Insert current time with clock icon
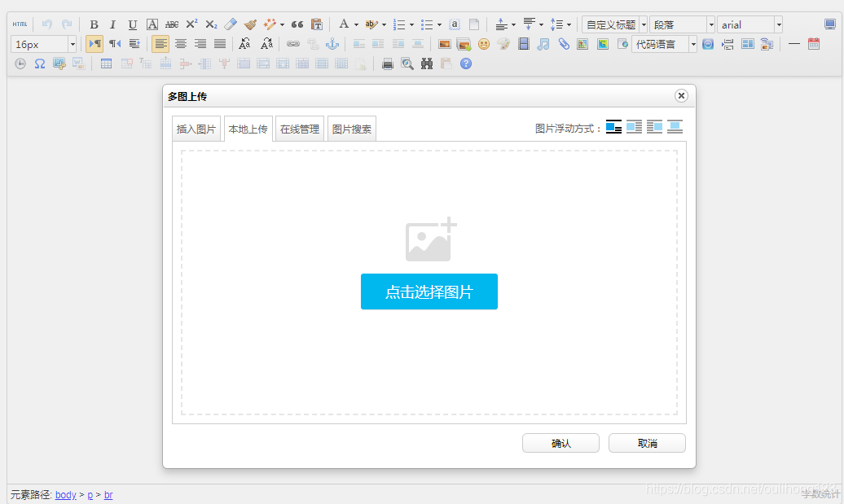Screen dimensions: 844x504 click(x=20, y=64)
